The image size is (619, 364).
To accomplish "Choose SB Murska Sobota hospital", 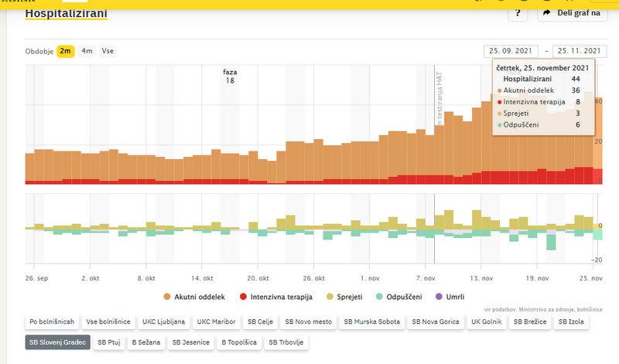I will pos(374,321).
